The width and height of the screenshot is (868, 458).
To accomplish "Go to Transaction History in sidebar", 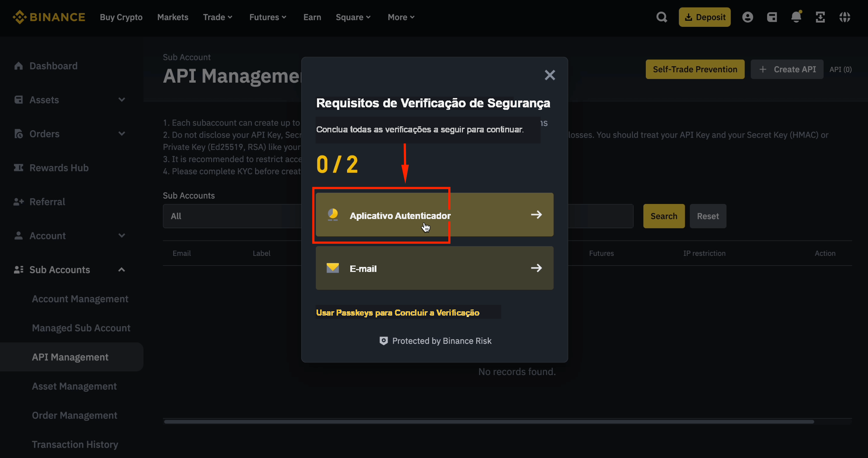I will coord(75,444).
